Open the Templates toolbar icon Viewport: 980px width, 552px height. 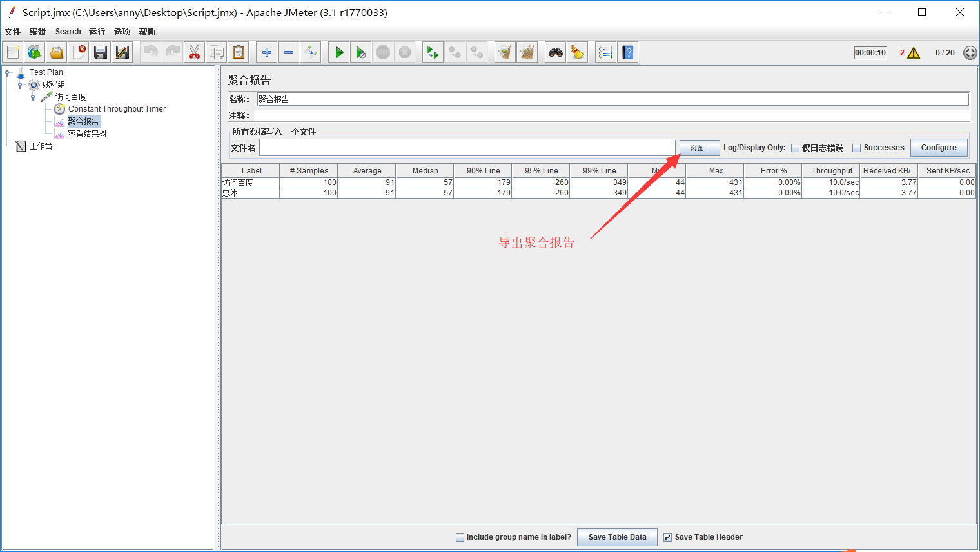35,52
